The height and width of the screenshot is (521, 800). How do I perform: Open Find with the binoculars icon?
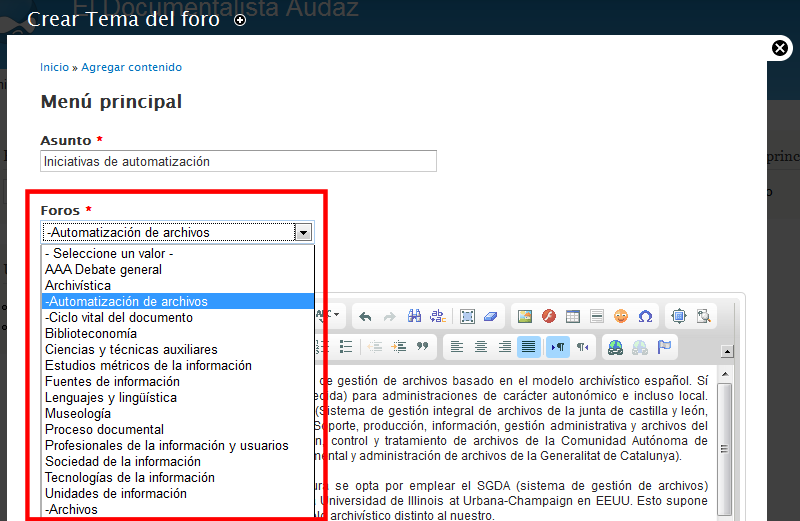click(415, 316)
